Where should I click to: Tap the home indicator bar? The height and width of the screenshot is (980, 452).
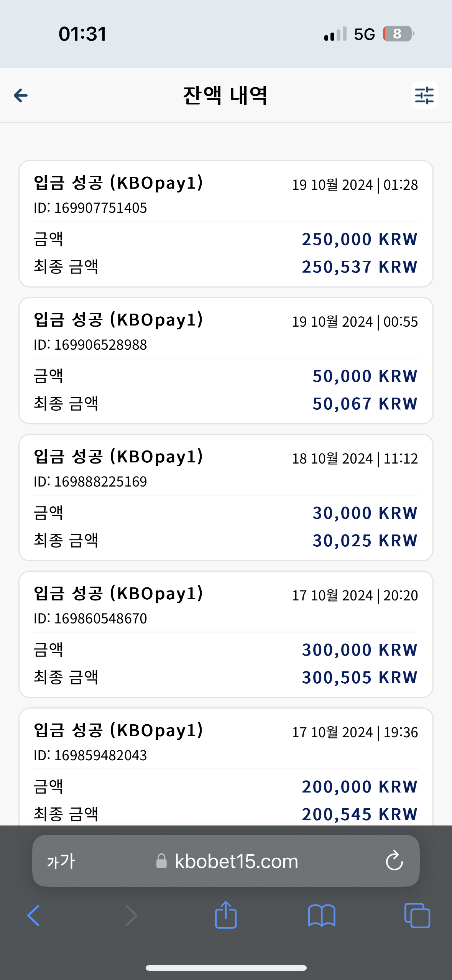(x=226, y=968)
